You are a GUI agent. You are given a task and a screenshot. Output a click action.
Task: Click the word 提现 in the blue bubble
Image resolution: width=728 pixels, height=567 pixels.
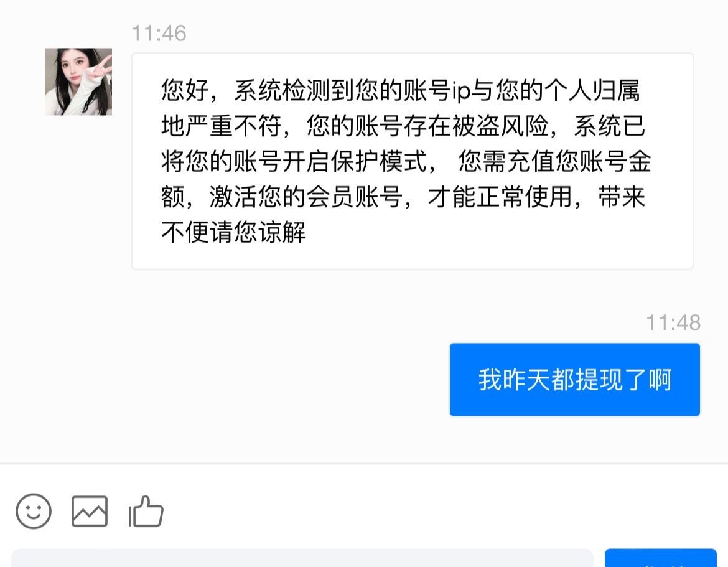[x=599, y=380]
